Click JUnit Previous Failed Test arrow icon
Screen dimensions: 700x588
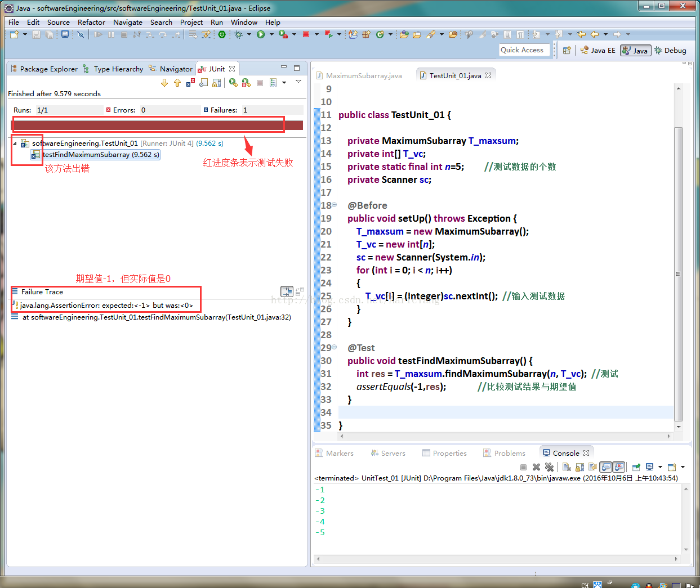click(x=177, y=83)
